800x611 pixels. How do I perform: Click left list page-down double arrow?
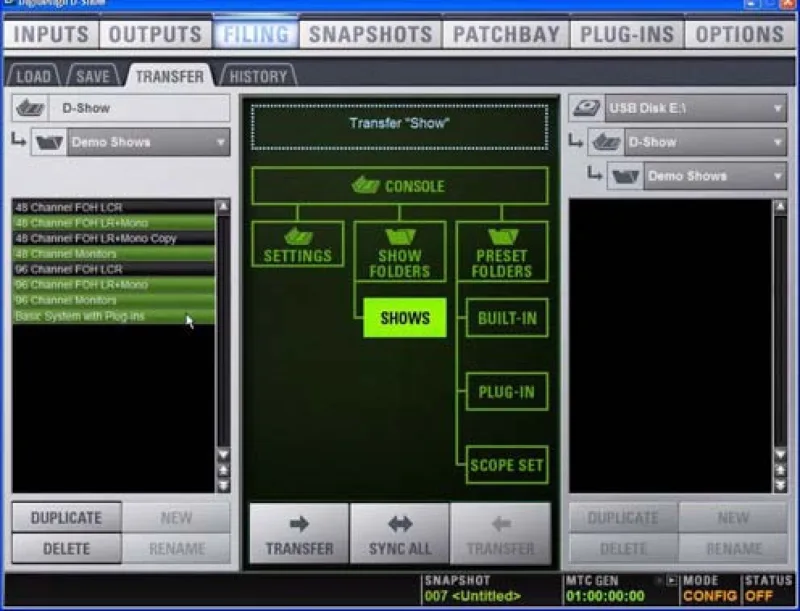pos(223,486)
